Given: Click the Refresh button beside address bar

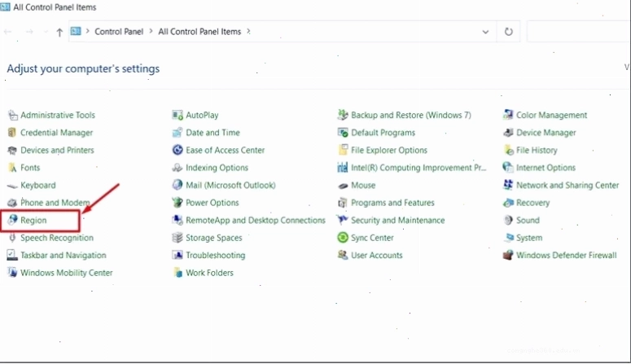Looking at the screenshot, I should pyautogui.click(x=509, y=32).
